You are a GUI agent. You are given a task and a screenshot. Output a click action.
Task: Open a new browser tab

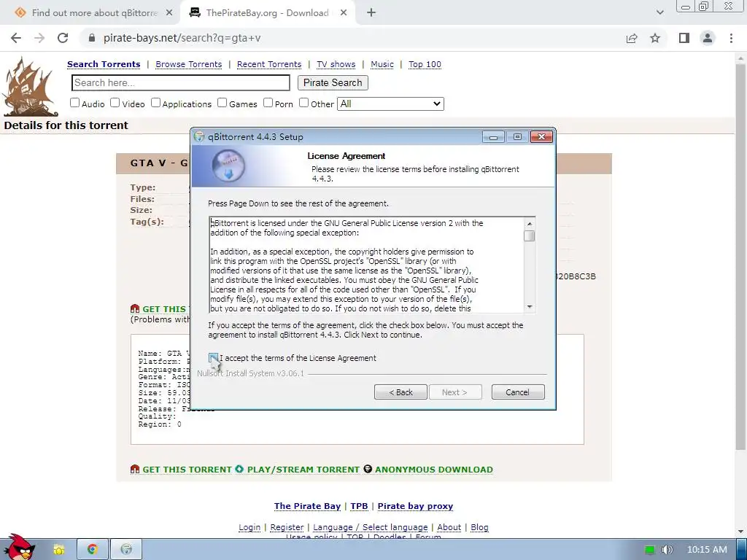[371, 13]
